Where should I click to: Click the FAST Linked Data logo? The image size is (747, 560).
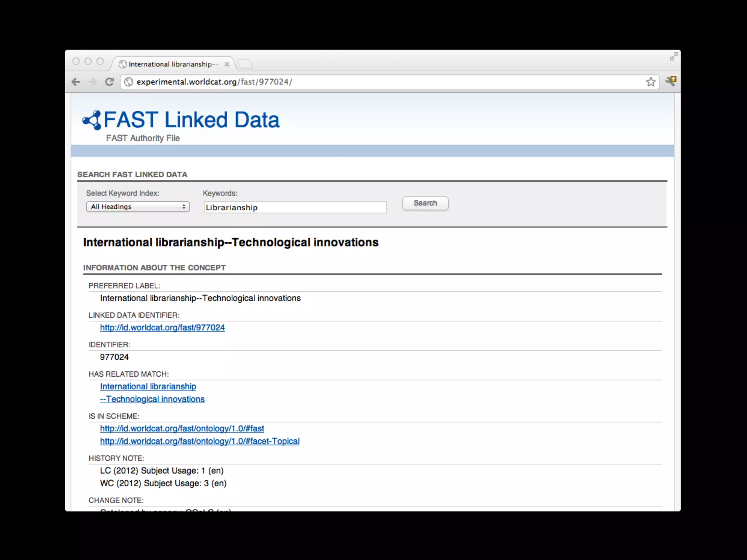click(181, 120)
